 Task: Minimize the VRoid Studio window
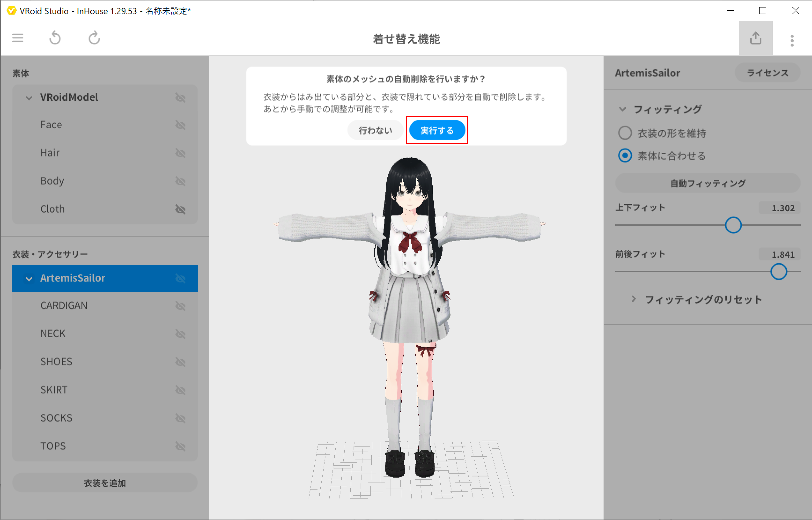730,11
